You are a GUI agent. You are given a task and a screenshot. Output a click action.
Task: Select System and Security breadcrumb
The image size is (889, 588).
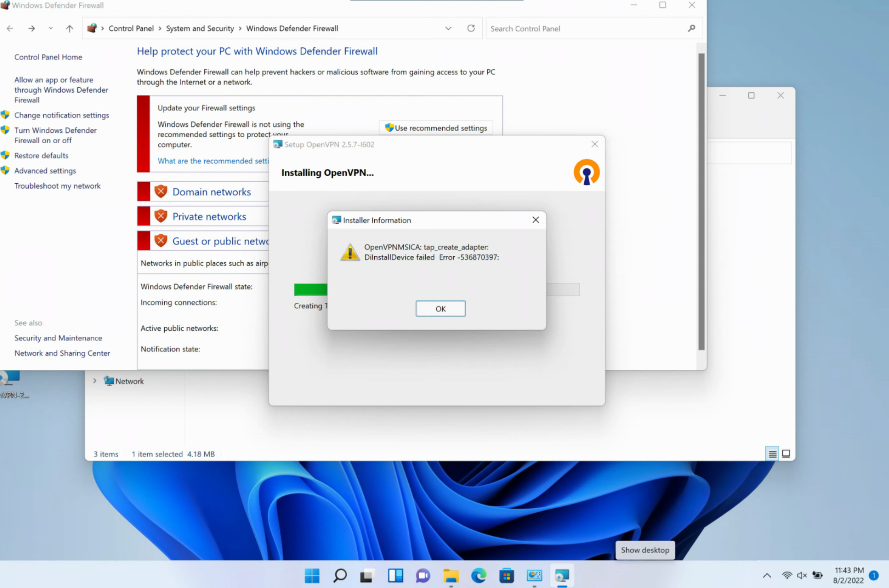tap(200, 28)
